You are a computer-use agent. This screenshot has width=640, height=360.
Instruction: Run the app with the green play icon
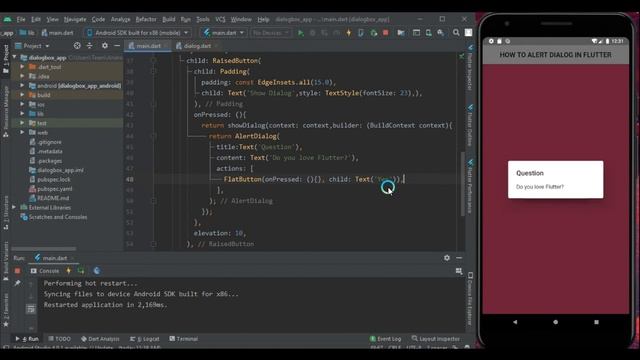tap(301, 33)
